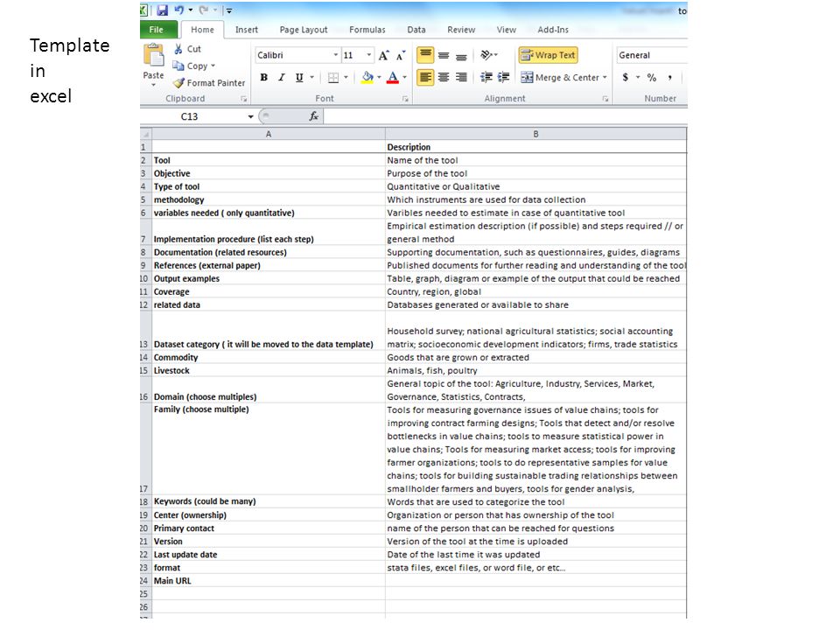Switch to the View tab
The width and height of the screenshot is (840, 630).
pyautogui.click(x=507, y=30)
